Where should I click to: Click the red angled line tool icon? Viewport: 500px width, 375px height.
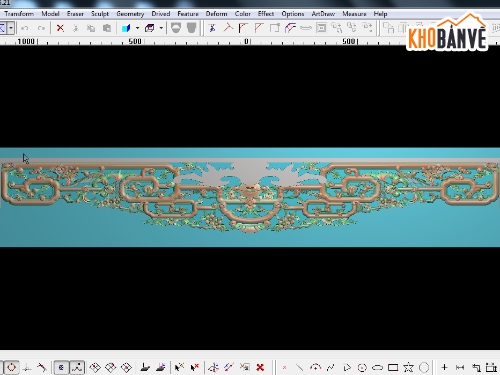tap(228, 28)
